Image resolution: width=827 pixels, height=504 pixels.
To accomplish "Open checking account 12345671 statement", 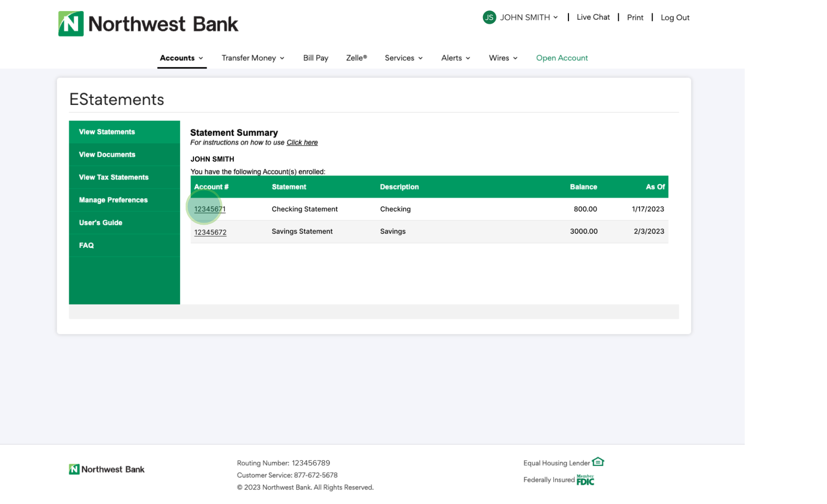I will [x=210, y=209].
